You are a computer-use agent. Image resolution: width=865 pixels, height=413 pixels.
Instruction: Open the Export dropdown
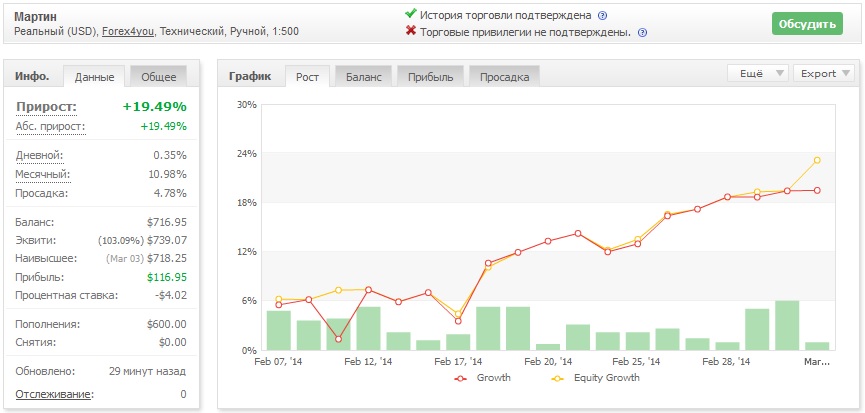coord(824,73)
